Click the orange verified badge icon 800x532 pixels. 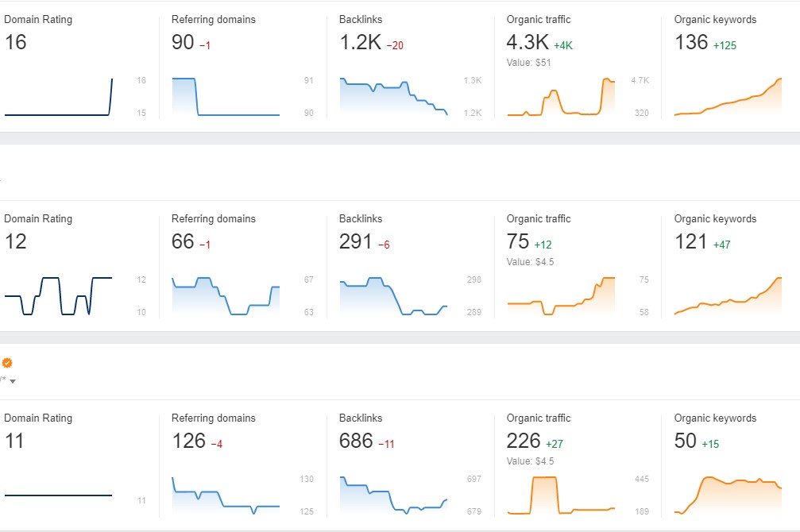[7, 363]
